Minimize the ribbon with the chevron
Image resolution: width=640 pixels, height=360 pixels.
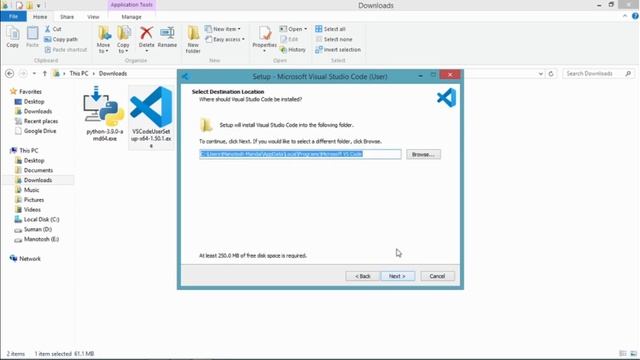pos(625,16)
